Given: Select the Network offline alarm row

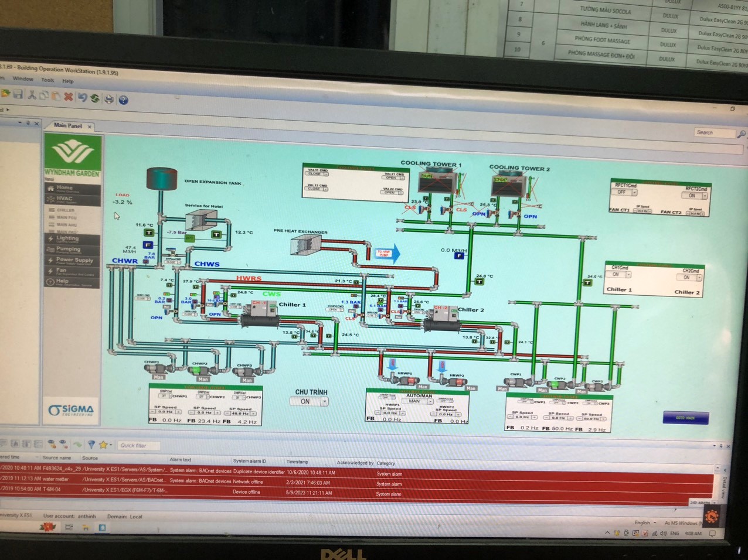Looking at the screenshot, I should pos(357,480).
